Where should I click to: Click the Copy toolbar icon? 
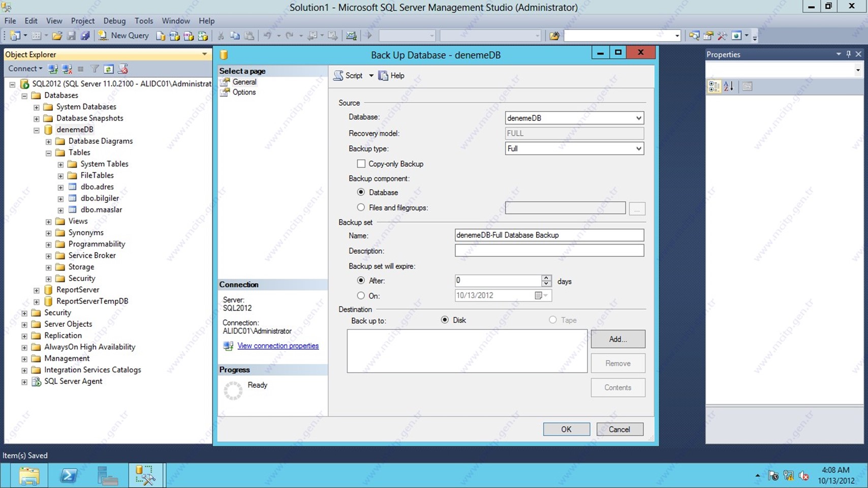tap(235, 36)
